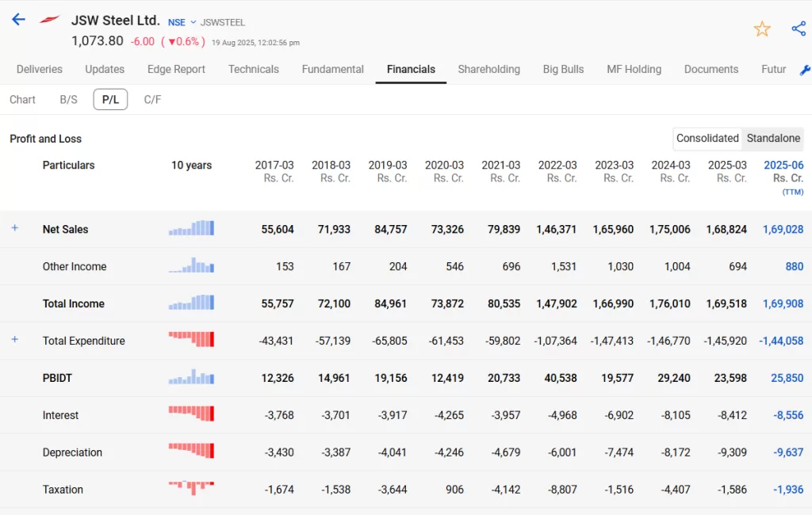Screen dimensions: 812x515
Task: Click the Depreciation row label
Action: click(72, 453)
